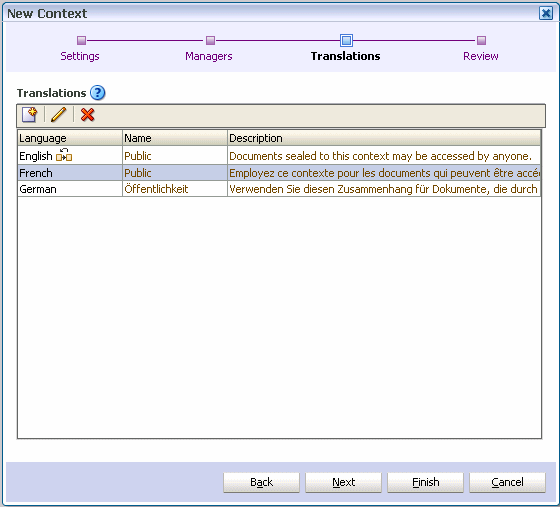Open the Translations help icon
560x507 pixels.
[98, 93]
